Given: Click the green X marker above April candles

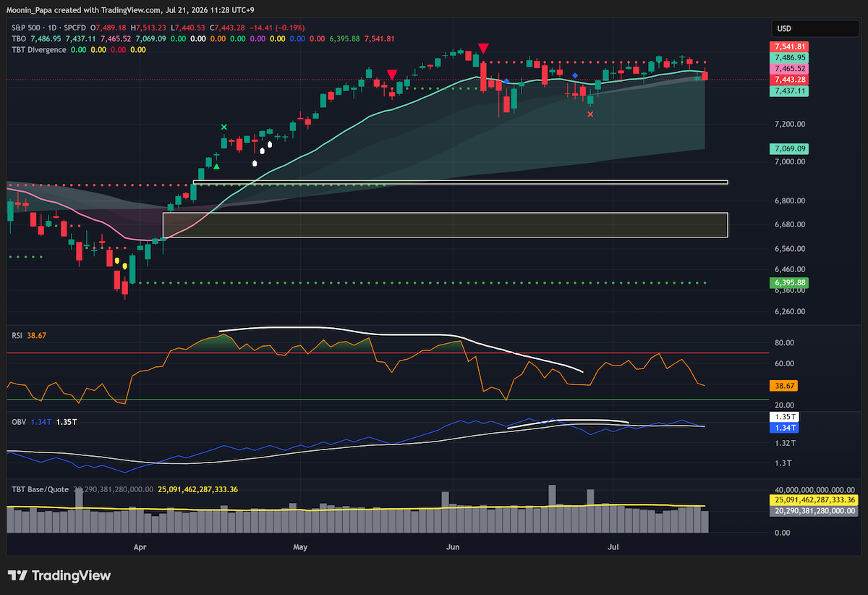Looking at the screenshot, I should (224, 127).
